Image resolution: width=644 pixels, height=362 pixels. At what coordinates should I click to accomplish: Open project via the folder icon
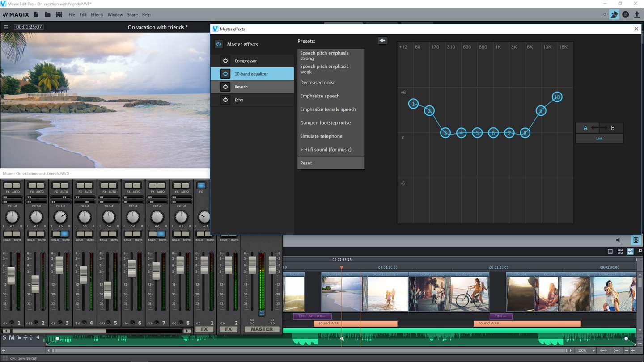(x=47, y=15)
